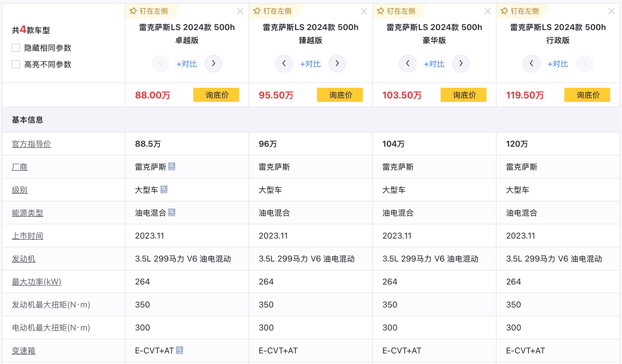The image size is (622, 364).
Task: Shift 行政版 column left with arrow
Action: coord(531,64)
